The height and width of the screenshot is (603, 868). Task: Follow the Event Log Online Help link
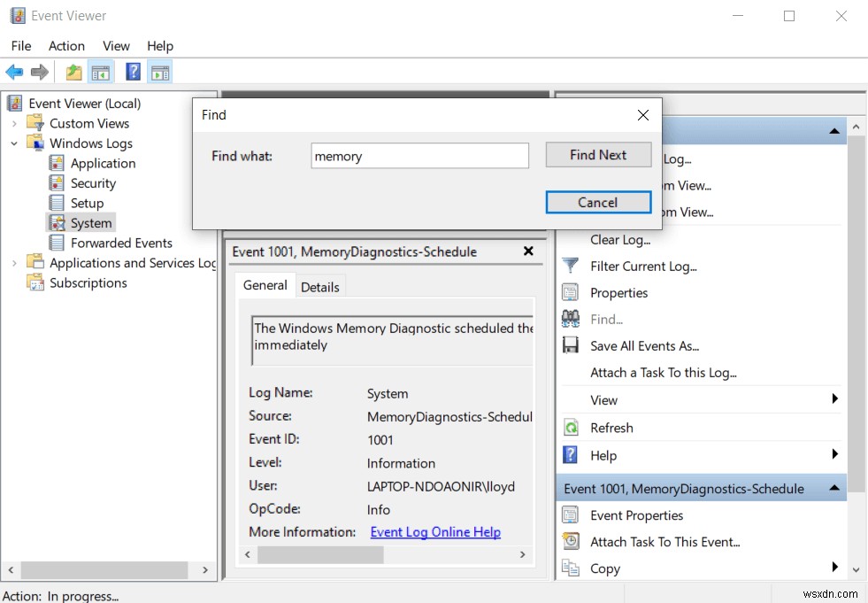[x=435, y=531]
